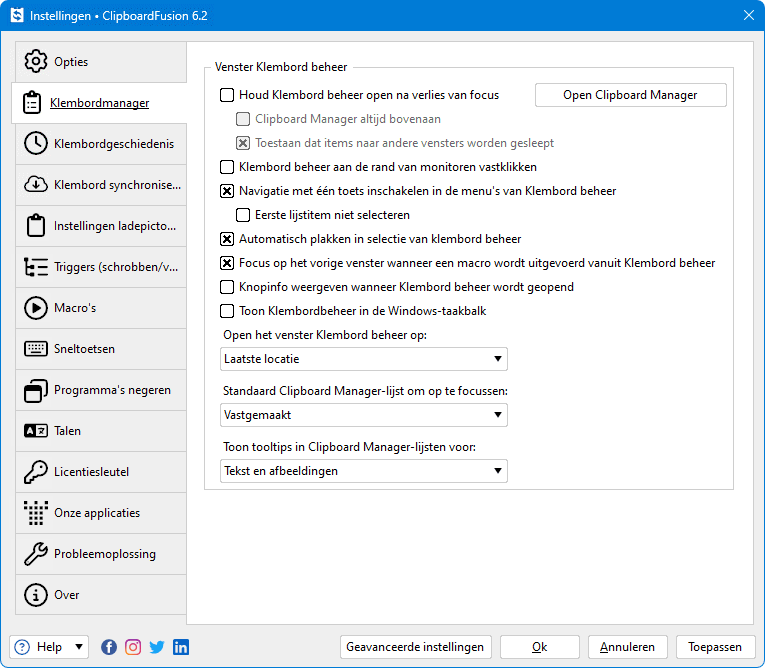
Task: Click the Probleemoplossing wrench icon
Action: pos(36,554)
